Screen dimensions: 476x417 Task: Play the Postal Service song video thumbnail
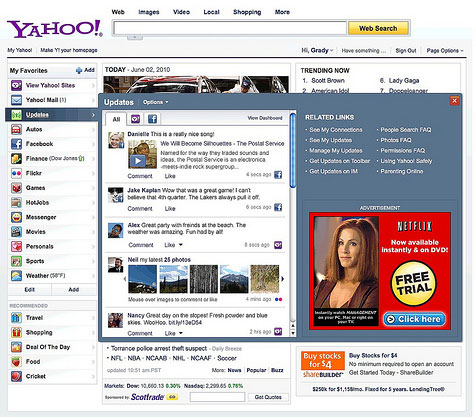click(142, 154)
